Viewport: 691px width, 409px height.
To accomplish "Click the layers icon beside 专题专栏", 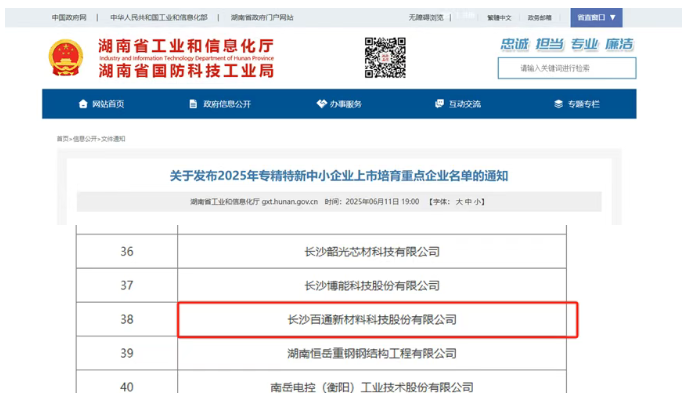I will click(x=558, y=104).
